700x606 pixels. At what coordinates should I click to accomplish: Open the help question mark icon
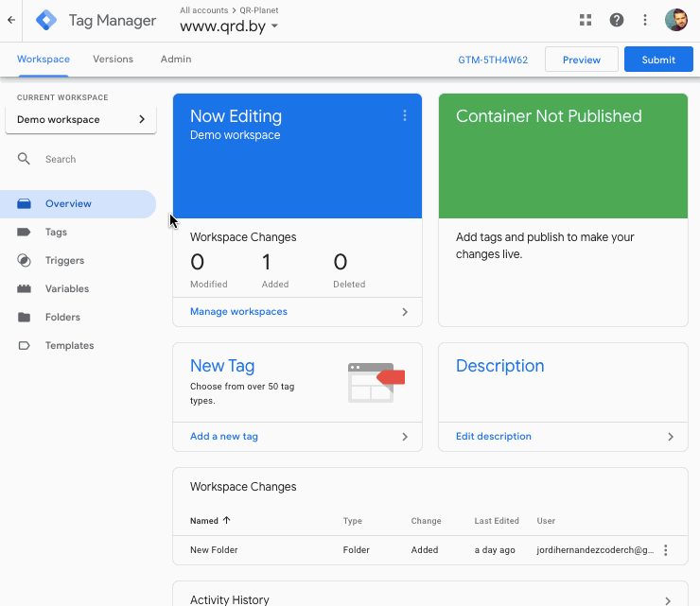click(x=617, y=20)
